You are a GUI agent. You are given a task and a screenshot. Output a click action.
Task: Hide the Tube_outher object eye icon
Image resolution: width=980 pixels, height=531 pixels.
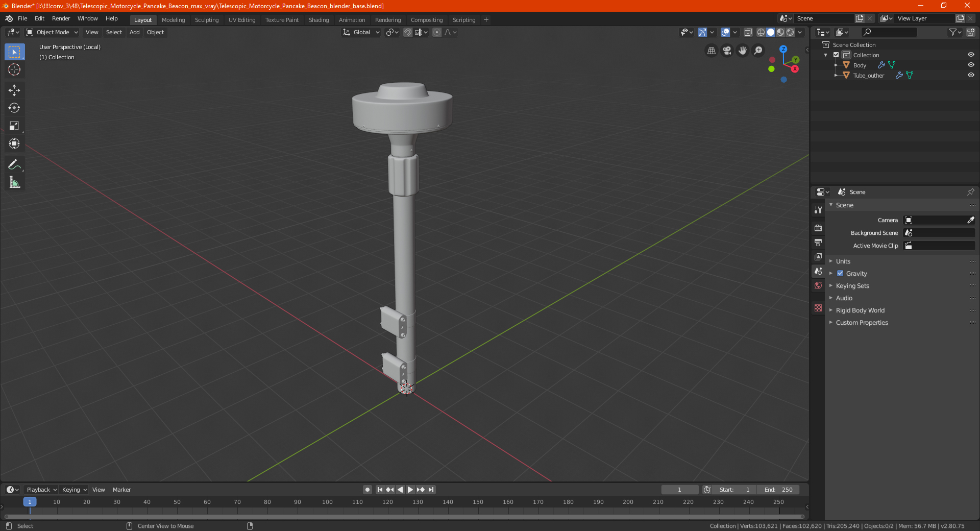[x=971, y=75]
